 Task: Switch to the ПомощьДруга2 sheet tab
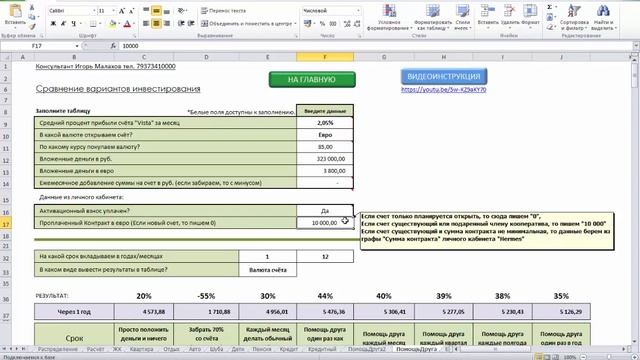[x=367, y=349]
